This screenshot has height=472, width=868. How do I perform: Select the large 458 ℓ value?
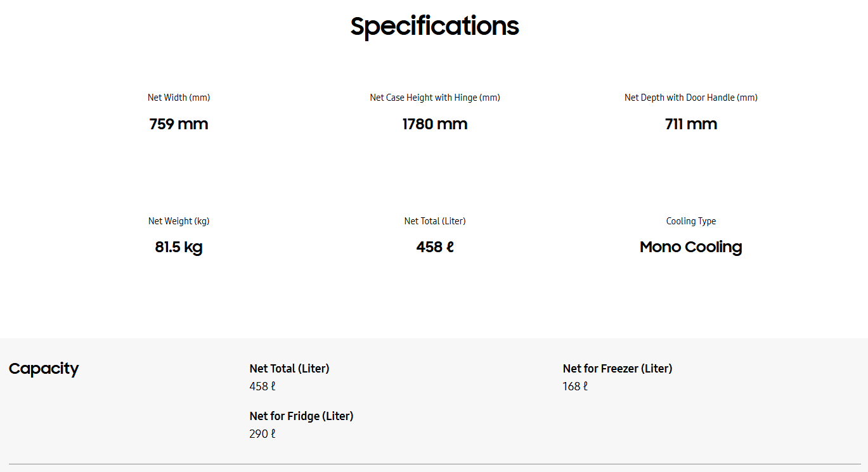(435, 247)
